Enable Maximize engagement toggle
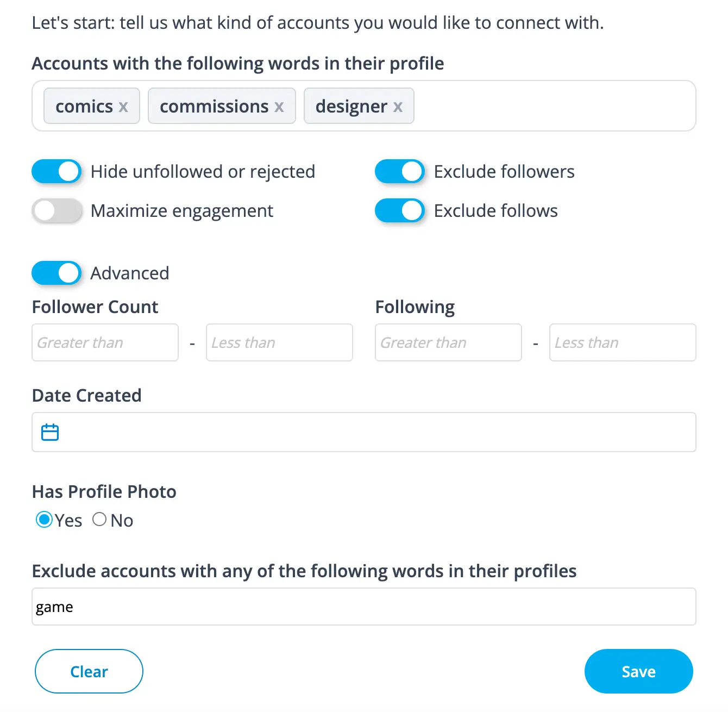This screenshot has height=712, width=728. coord(57,211)
